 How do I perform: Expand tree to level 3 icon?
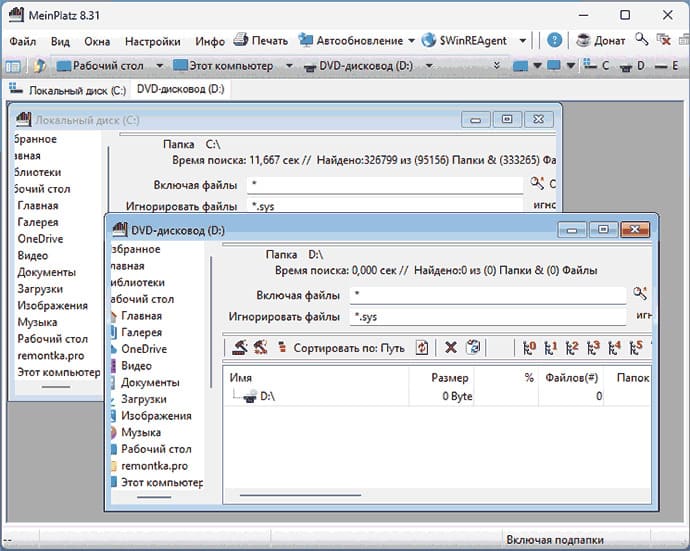click(593, 348)
